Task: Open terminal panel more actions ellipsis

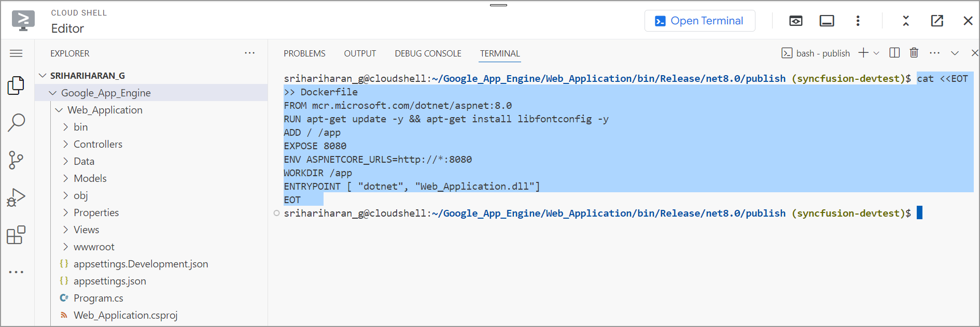Action: coord(935,53)
